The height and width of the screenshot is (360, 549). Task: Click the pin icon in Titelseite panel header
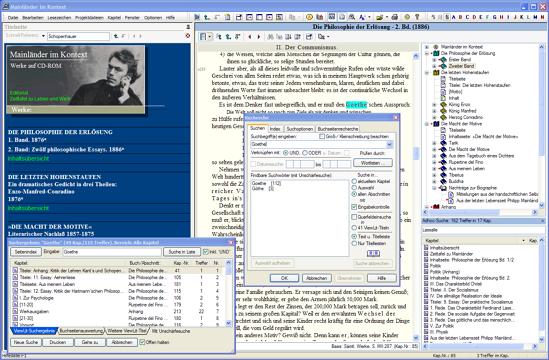[188, 27]
